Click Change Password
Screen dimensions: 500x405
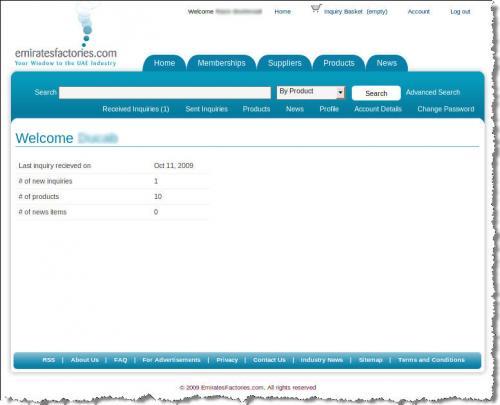(x=446, y=109)
